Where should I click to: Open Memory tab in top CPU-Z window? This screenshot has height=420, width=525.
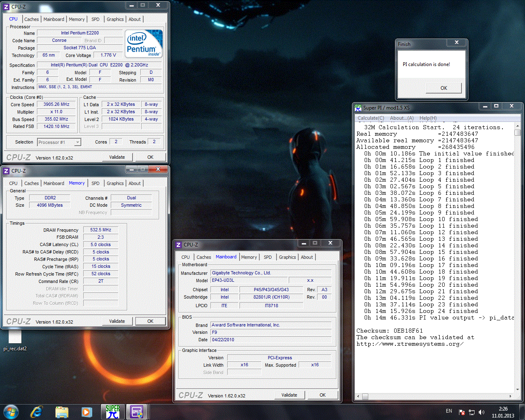(77, 19)
